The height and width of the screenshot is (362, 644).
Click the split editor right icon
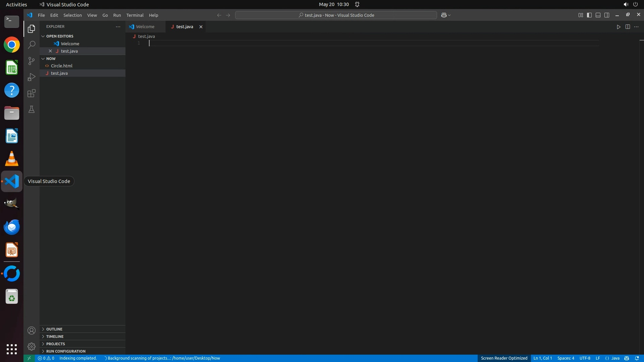(628, 27)
